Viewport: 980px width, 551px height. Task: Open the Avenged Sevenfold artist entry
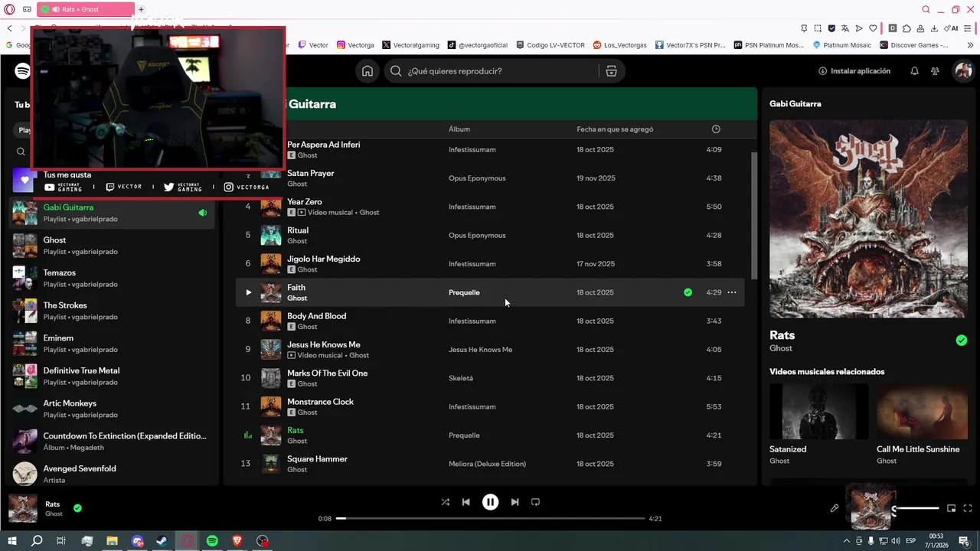click(x=112, y=474)
